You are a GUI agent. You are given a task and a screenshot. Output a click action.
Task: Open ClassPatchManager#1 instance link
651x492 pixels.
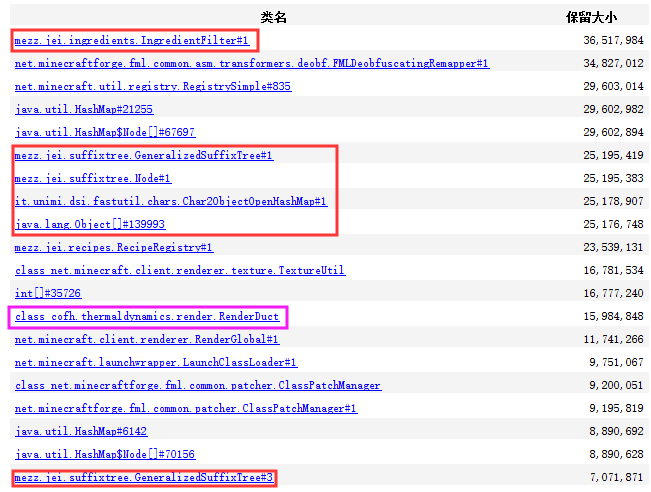186,409
